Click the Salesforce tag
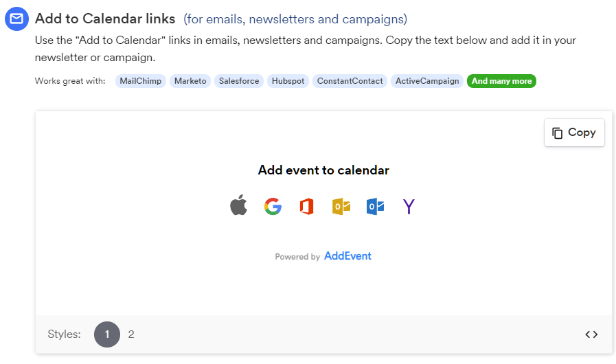The image size is (616, 364). coord(239,81)
